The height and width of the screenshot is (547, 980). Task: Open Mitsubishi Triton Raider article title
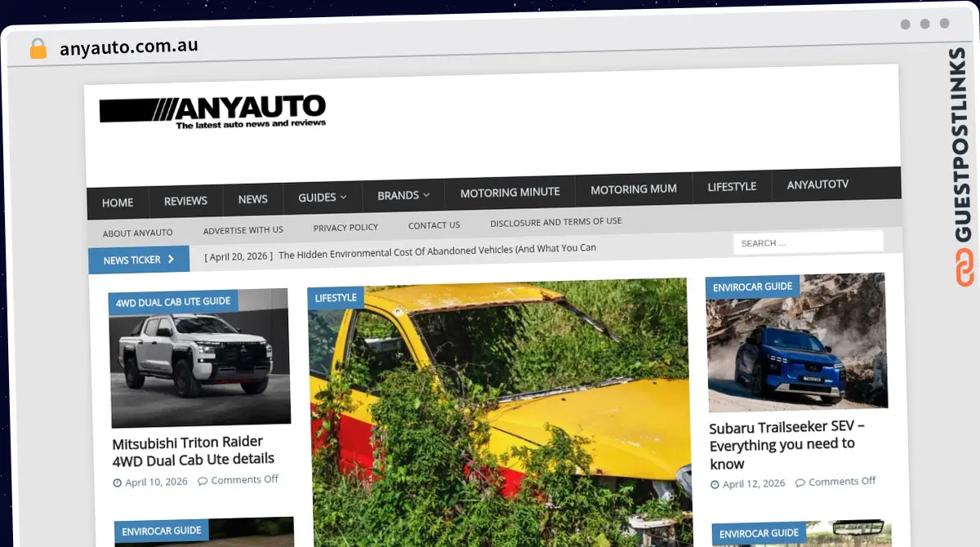[194, 451]
